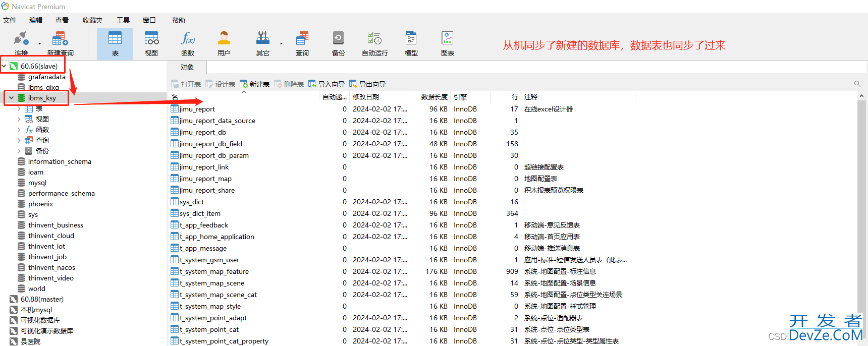Open the 连接 connection tool

(x=21, y=43)
